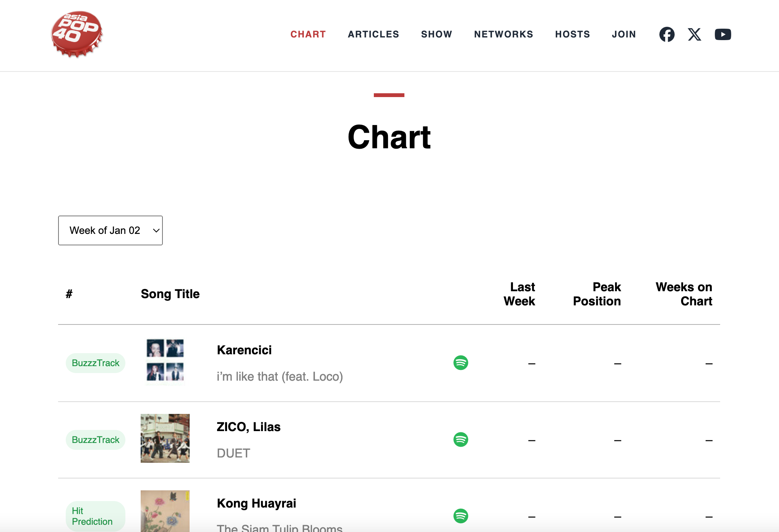Image resolution: width=779 pixels, height=532 pixels.
Task: Click the Karencici artist name
Action: (244, 350)
